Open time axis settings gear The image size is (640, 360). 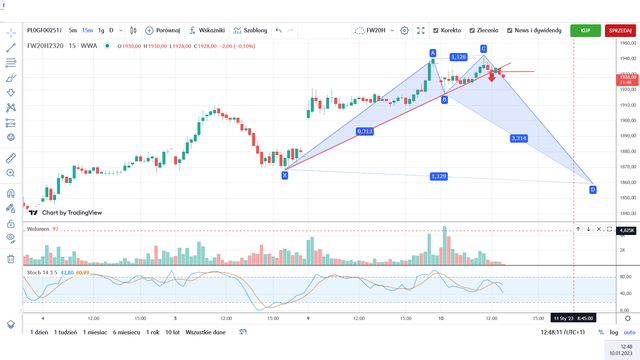[628, 318]
